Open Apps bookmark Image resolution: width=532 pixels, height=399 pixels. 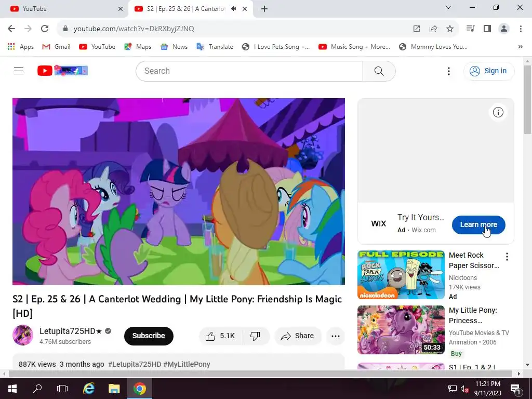click(21, 47)
